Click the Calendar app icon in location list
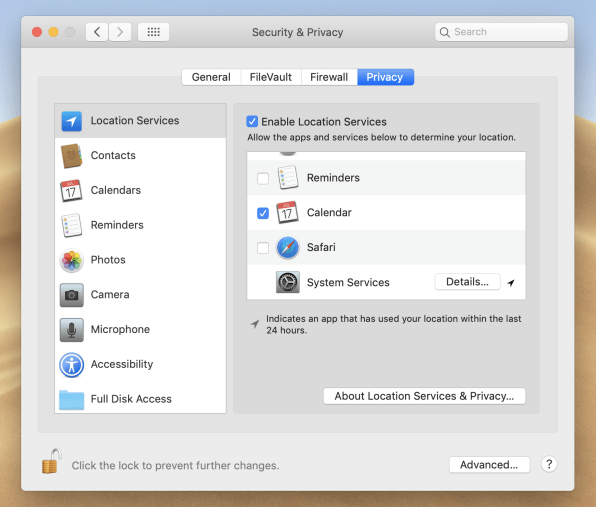 tap(287, 212)
